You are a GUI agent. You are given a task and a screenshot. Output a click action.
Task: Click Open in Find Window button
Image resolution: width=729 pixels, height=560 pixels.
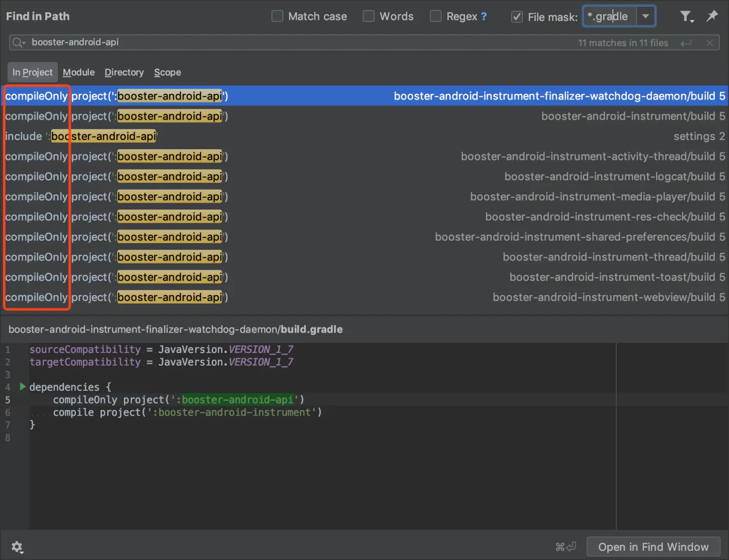click(x=653, y=547)
